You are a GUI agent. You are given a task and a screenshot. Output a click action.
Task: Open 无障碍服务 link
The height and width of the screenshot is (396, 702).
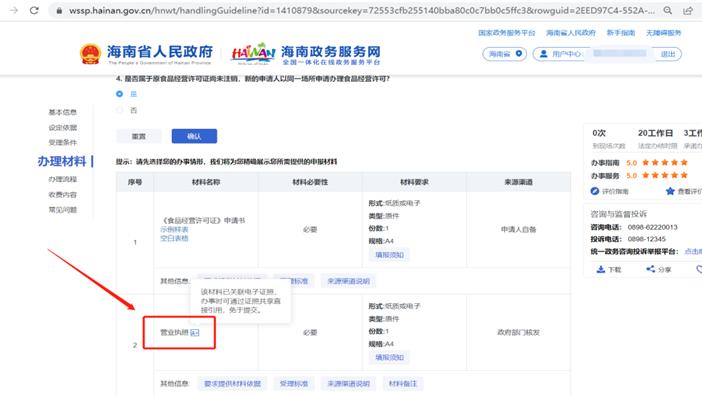coord(663,33)
